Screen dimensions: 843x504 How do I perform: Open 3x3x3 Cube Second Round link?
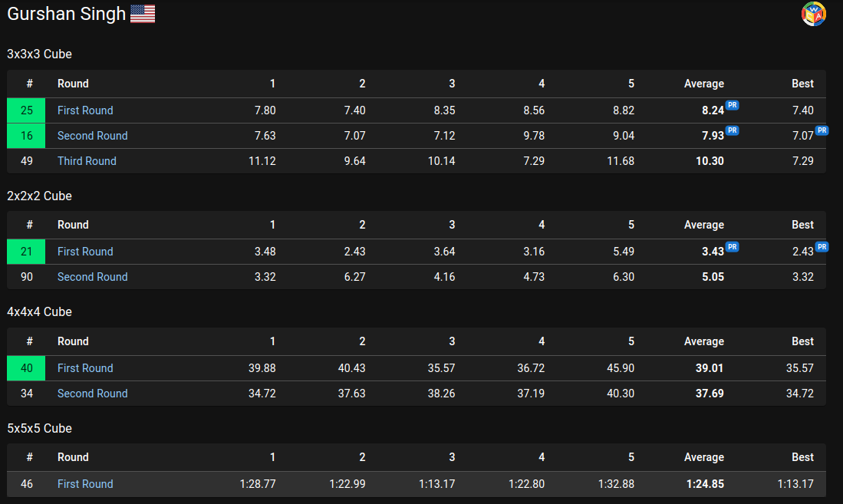click(93, 136)
